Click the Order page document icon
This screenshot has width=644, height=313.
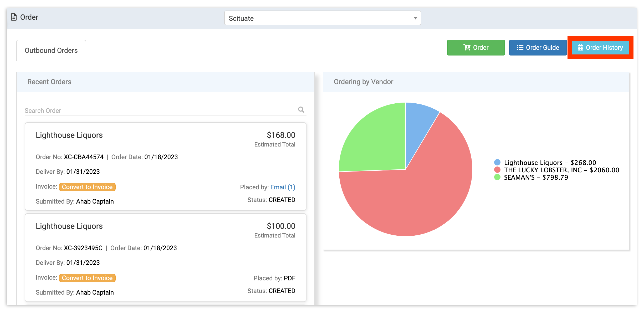pos(14,17)
